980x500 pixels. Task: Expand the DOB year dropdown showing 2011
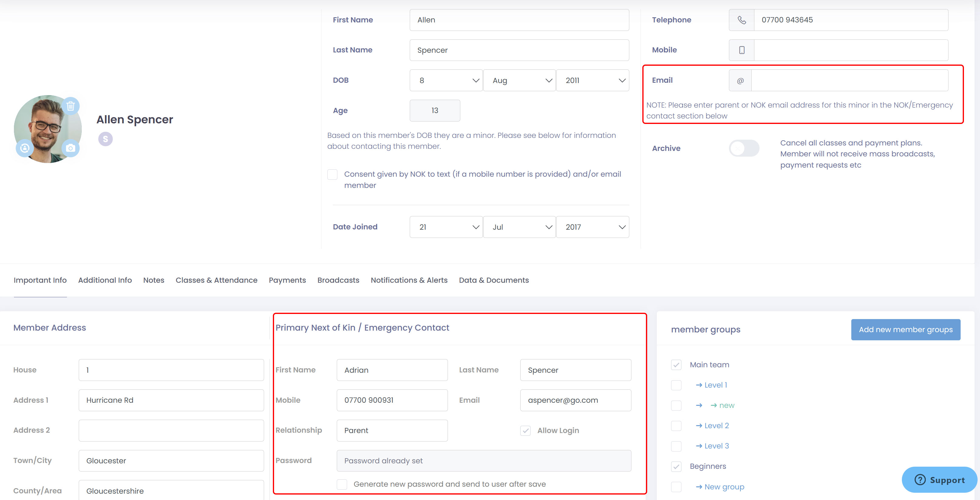point(592,80)
